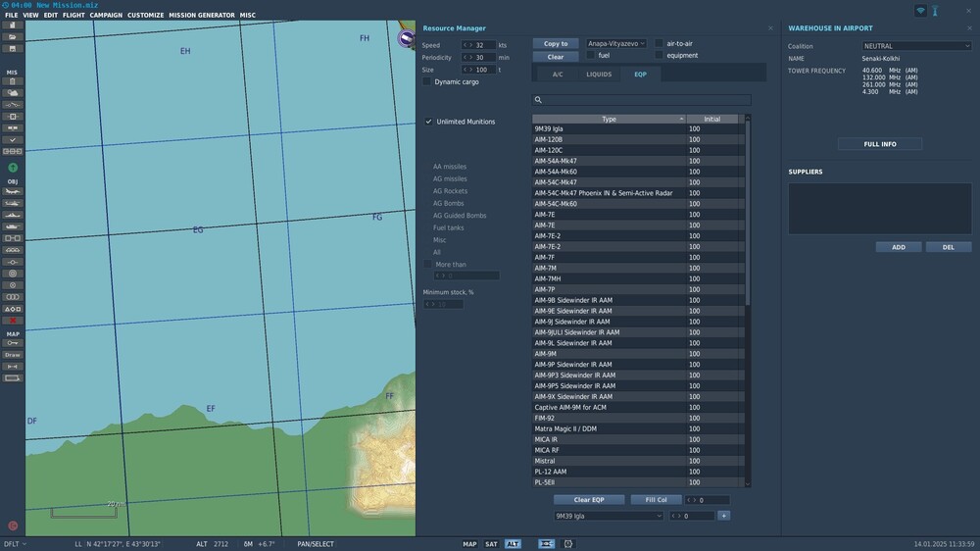Select the airplane group placement tool
Viewport: 980px width, 551px height.
[x=13, y=192]
